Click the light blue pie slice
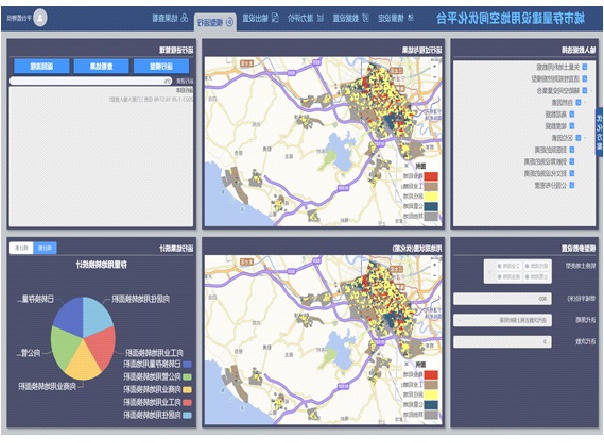 tap(98, 316)
